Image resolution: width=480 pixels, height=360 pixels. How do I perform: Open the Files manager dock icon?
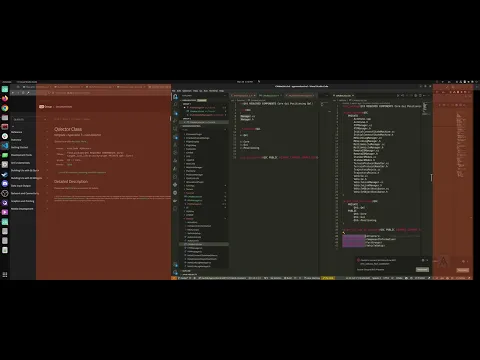5,118
